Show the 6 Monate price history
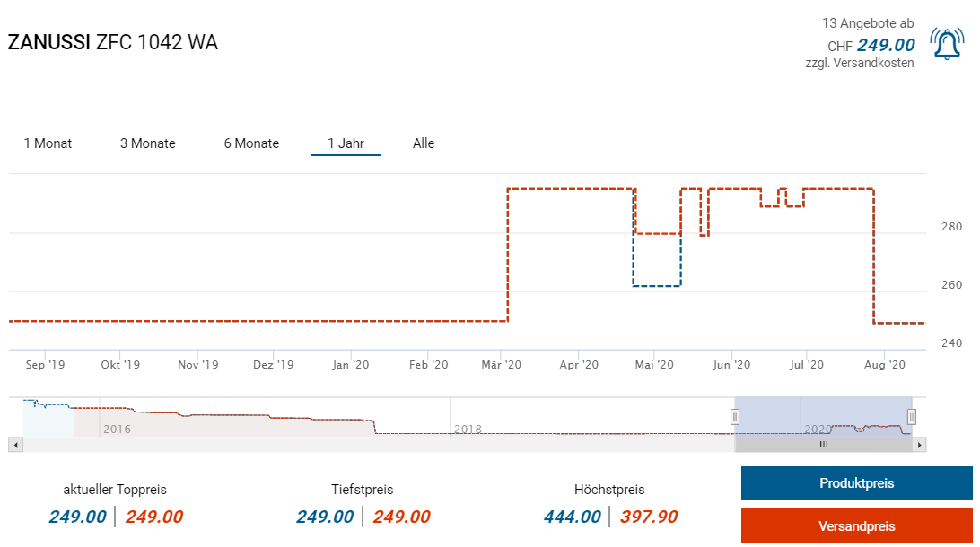The width and height of the screenshot is (980, 547). 251,143
